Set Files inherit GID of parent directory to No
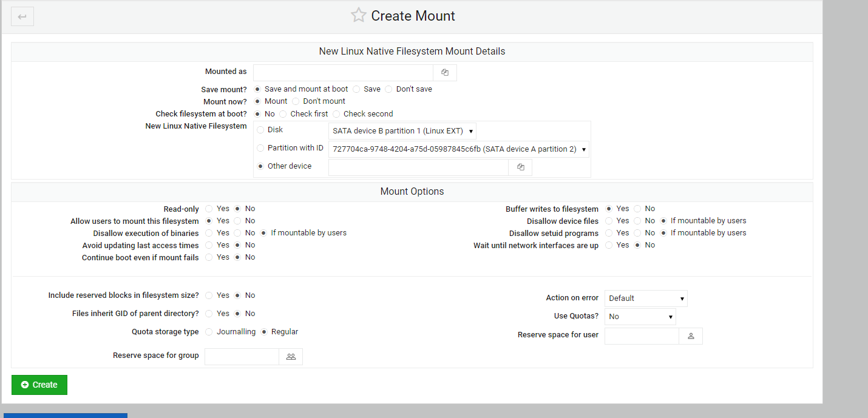 coord(238,314)
